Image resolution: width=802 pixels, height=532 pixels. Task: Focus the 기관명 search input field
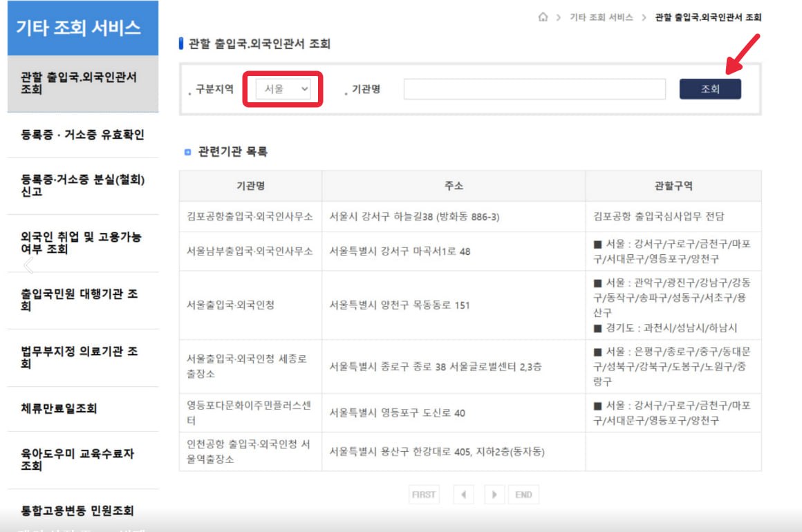pyautogui.click(x=534, y=89)
